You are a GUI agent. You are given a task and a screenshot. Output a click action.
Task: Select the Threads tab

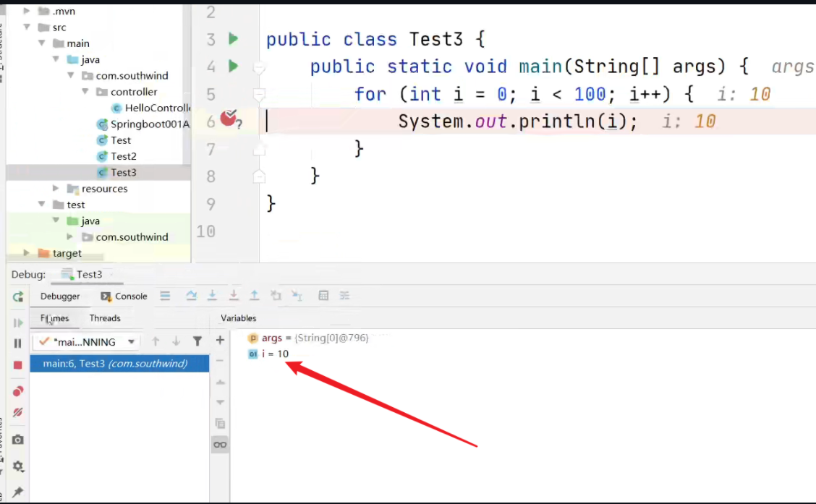pos(105,317)
